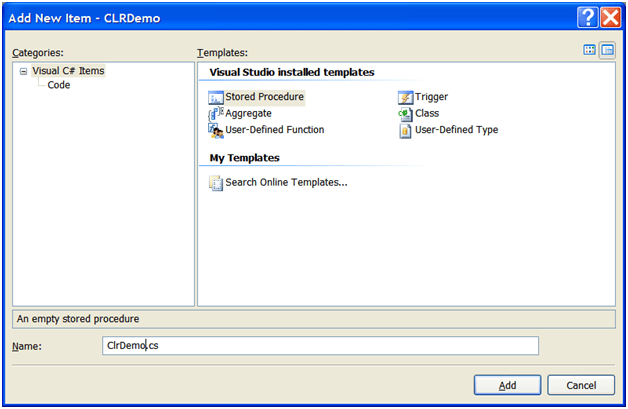
Task: Switch templates to large icons view
Action: pos(590,50)
